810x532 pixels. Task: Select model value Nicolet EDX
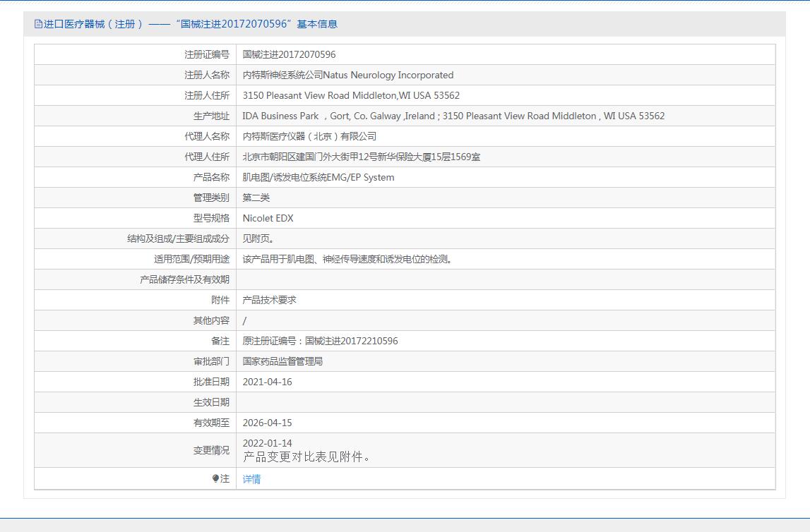[x=268, y=218]
